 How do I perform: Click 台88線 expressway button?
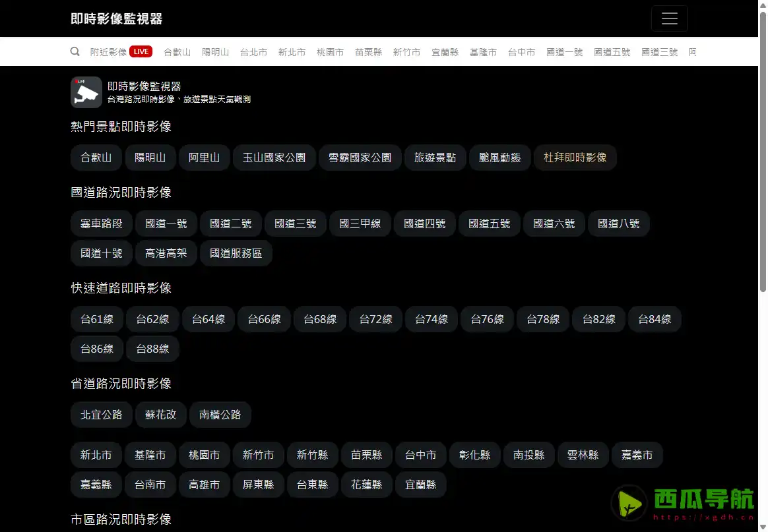tap(152, 349)
